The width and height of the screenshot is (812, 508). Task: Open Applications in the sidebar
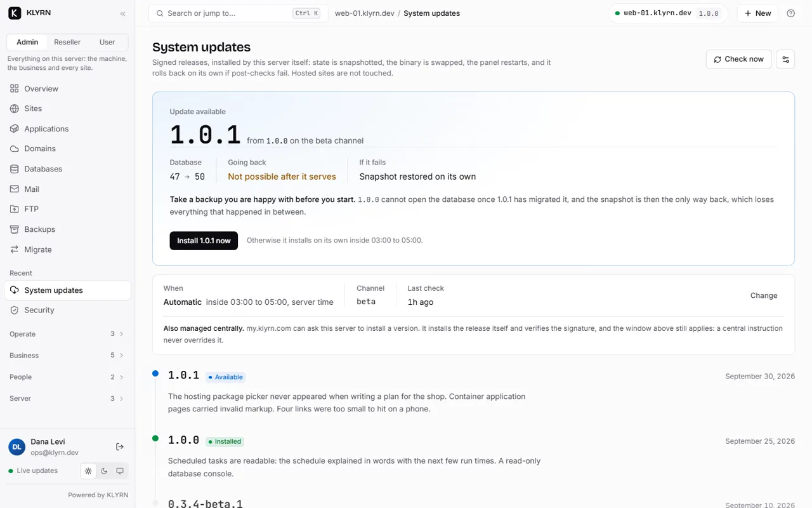coord(67,129)
